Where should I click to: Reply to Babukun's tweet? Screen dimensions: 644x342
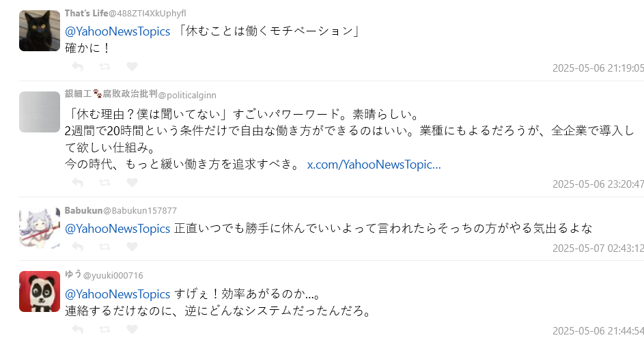[78, 246]
